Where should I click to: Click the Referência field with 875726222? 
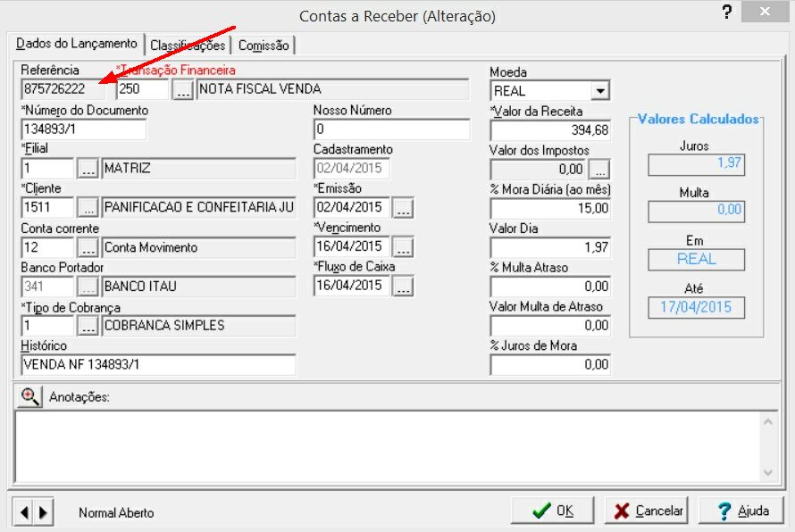pos(63,89)
